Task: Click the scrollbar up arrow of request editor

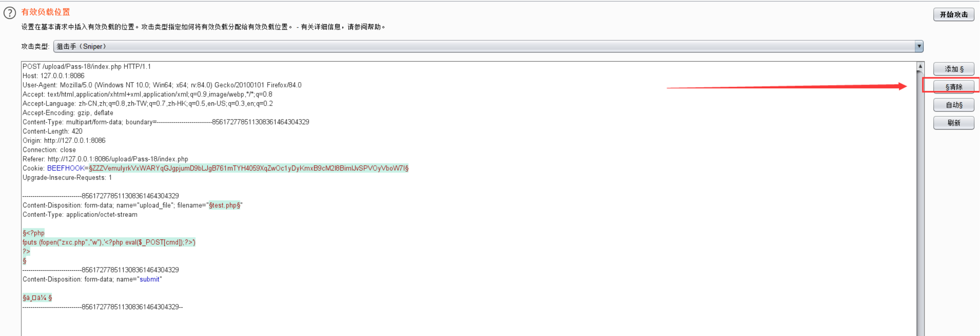Action: click(x=920, y=66)
